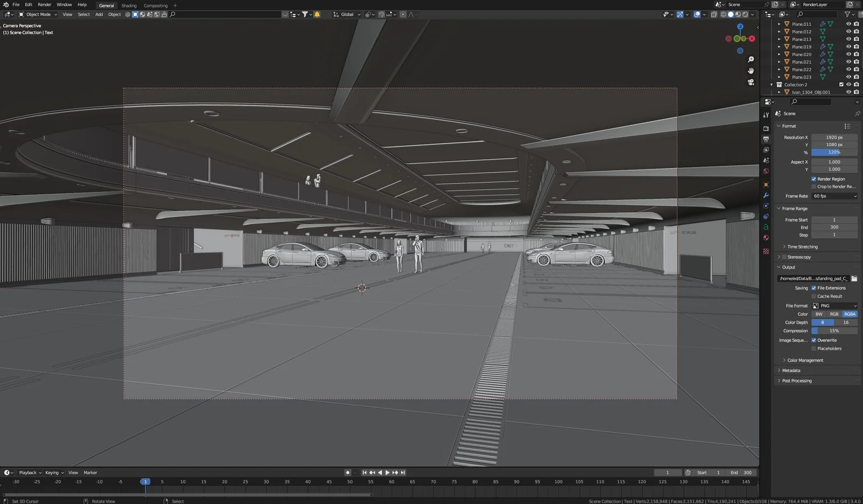Set color mode to RGB in Output settings
This screenshot has width=863, height=504.
(834, 314)
